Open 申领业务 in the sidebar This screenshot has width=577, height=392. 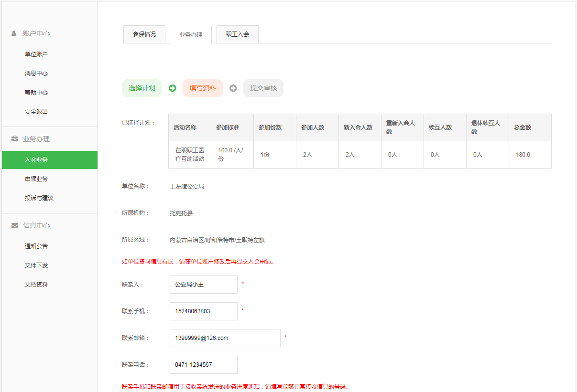(x=36, y=179)
